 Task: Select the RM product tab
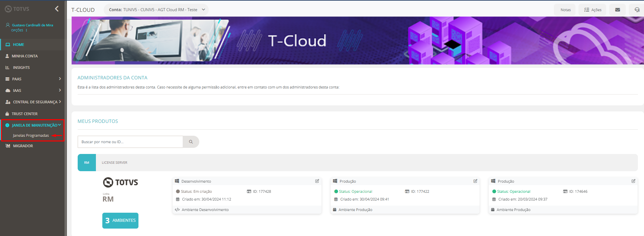[x=87, y=163]
